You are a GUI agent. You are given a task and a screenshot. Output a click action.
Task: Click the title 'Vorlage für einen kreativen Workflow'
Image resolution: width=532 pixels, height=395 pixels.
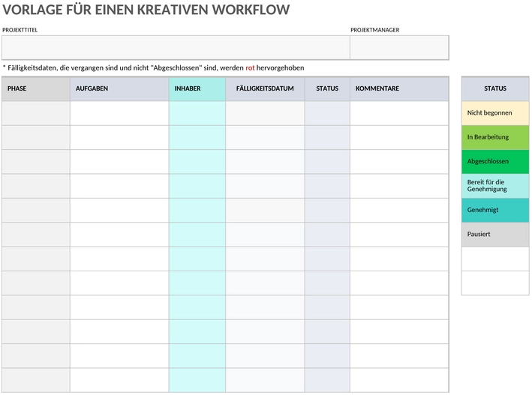[x=146, y=10]
